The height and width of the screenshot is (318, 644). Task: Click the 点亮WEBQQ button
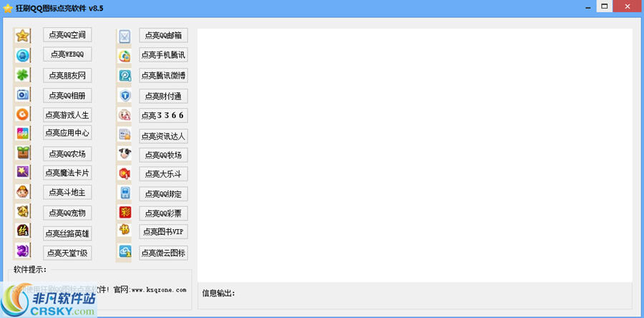67,54
